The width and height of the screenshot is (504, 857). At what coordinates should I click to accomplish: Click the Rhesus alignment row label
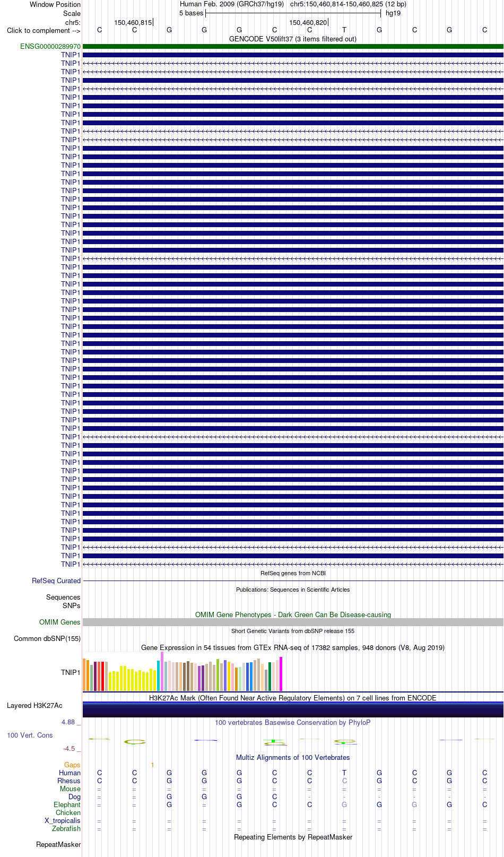pyautogui.click(x=69, y=781)
